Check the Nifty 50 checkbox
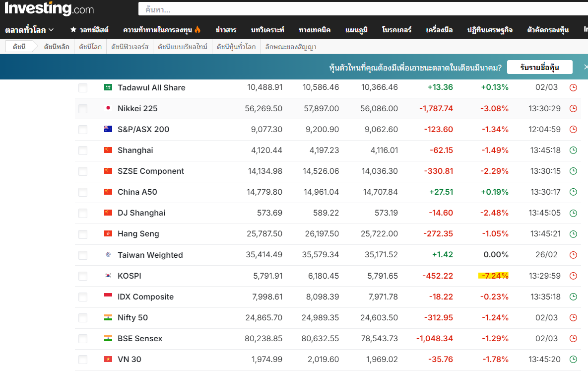The width and height of the screenshot is (588, 374). pyautogui.click(x=83, y=318)
